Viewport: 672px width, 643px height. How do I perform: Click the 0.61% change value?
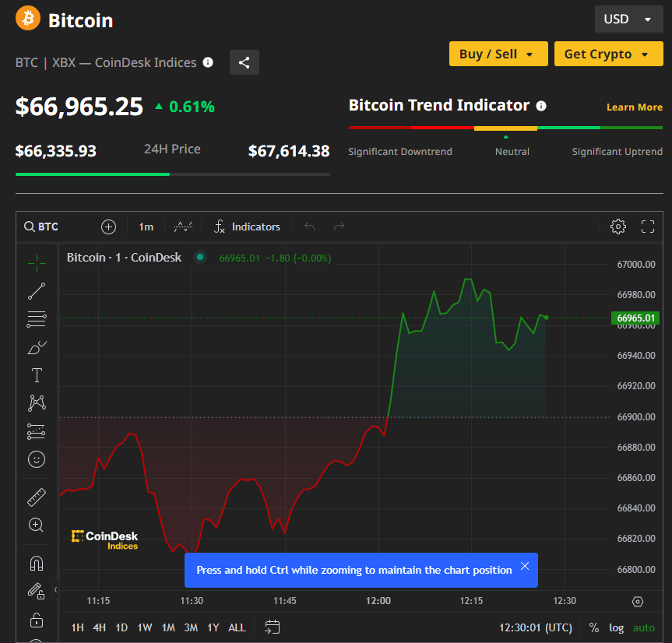point(192,107)
